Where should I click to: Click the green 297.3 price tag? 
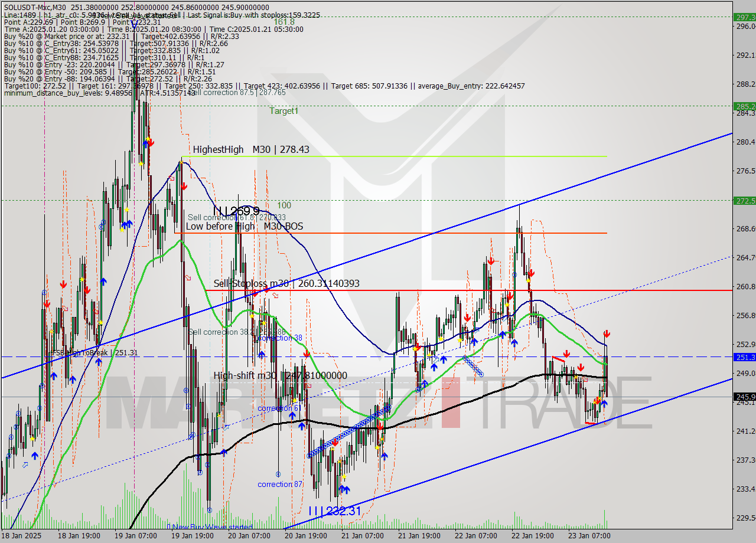(x=744, y=17)
